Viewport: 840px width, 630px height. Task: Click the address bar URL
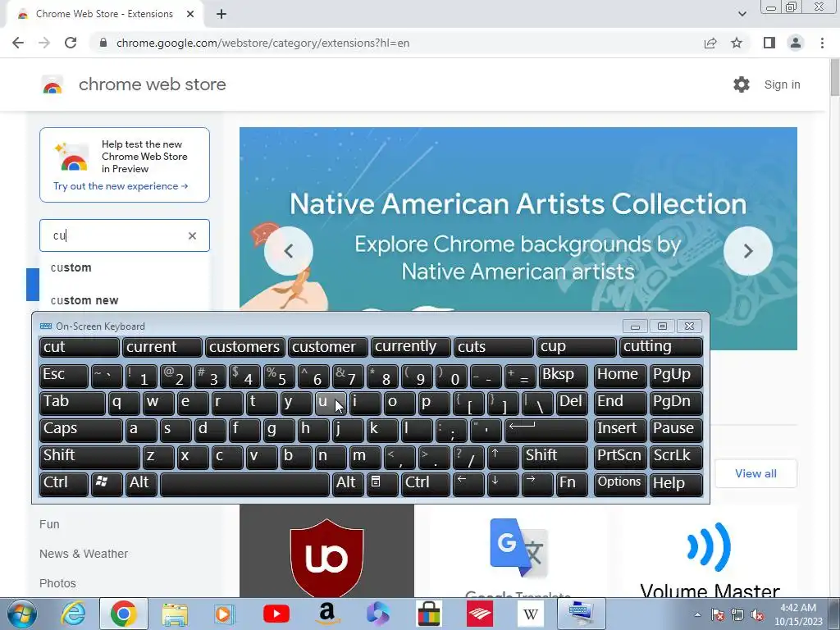point(262,43)
